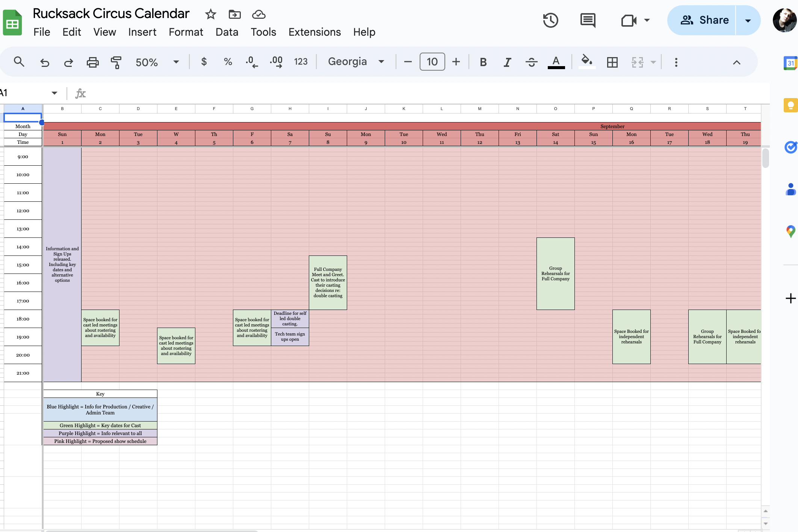Click the borders grid icon
The width and height of the screenshot is (798, 532).
tap(612, 62)
